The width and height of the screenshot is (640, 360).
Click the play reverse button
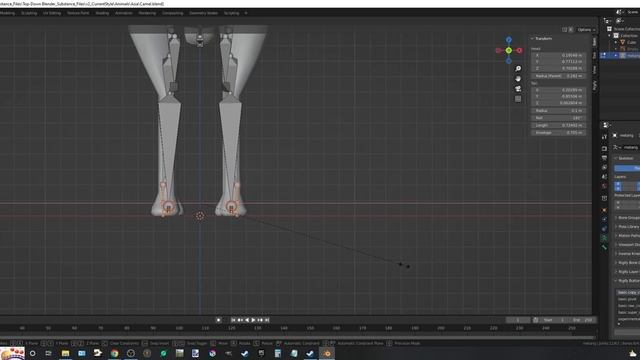click(x=247, y=320)
